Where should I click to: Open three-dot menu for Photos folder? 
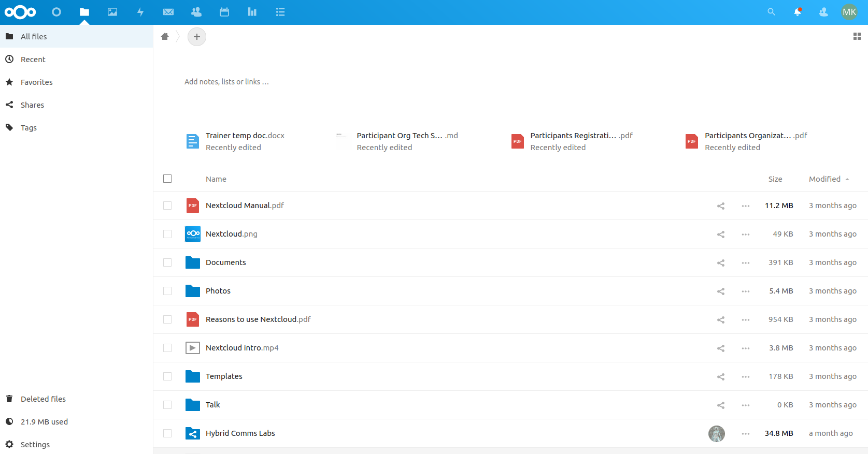click(745, 291)
